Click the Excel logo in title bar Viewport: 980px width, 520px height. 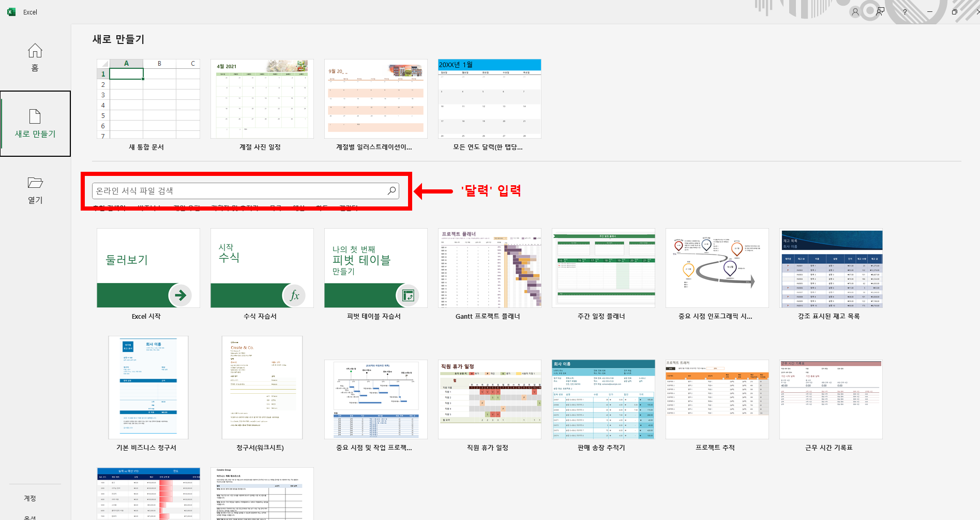tap(11, 12)
